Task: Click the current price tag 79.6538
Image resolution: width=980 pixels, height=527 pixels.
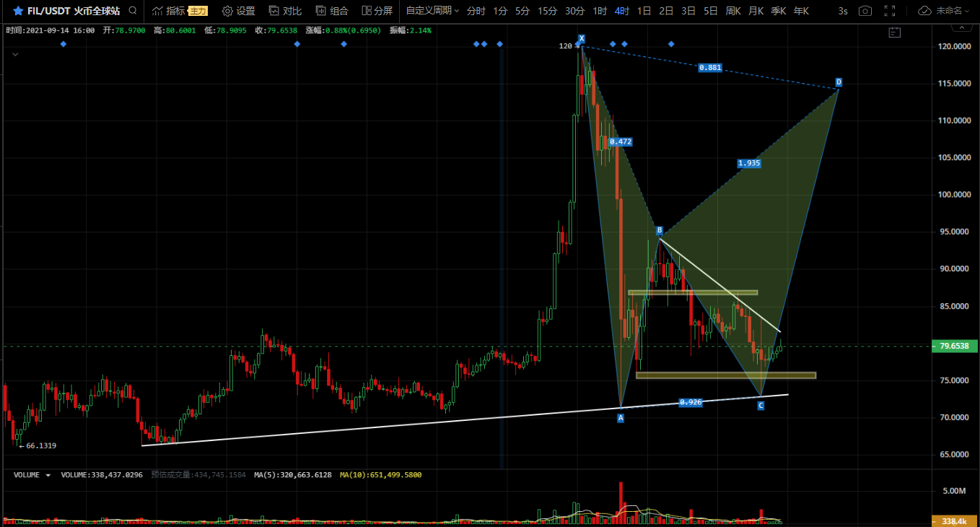Action: 954,347
